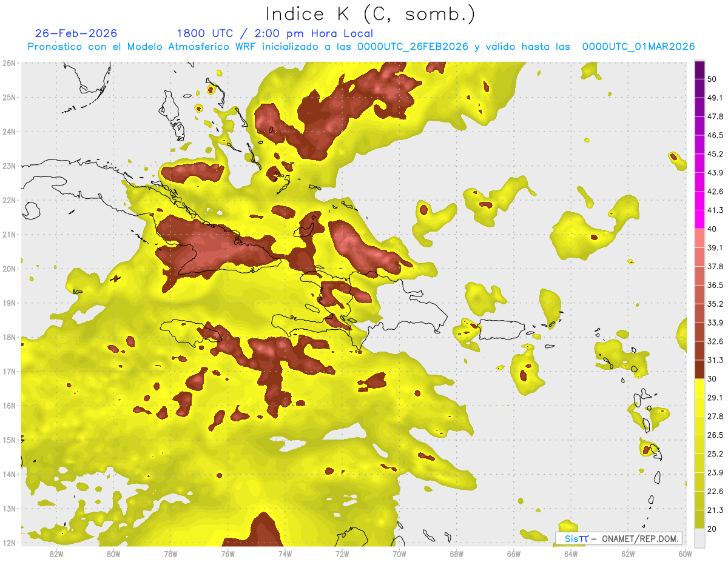Viewport: 728px width, 562px height.
Task: Click the latitude axis label '26N'
Action: (9, 63)
